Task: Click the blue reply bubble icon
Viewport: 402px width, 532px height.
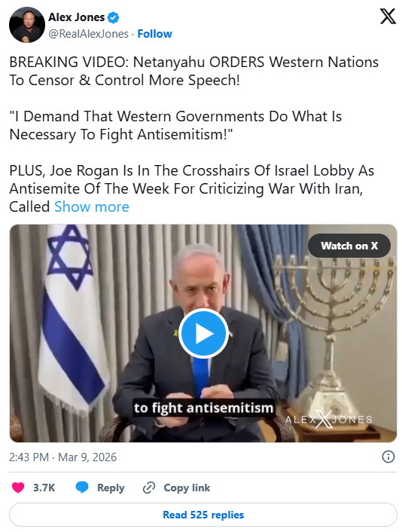Action: click(82, 488)
